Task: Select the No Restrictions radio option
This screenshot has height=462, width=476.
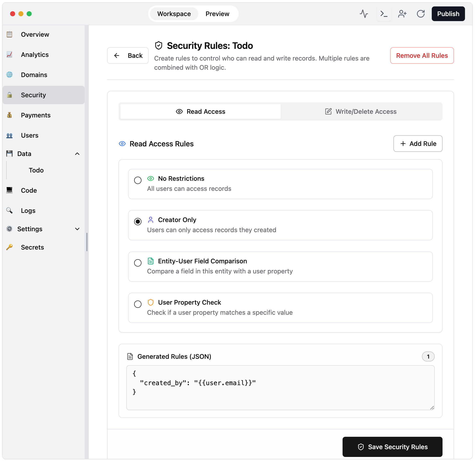Action: (x=138, y=180)
